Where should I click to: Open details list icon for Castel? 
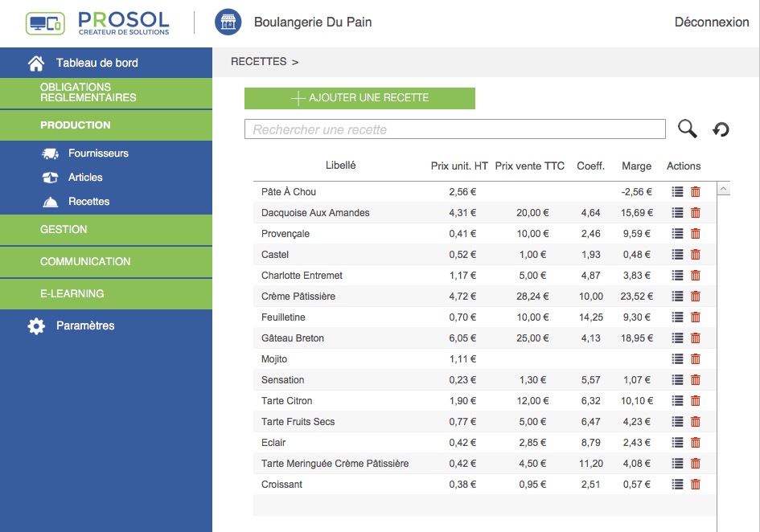coord(677,255)
